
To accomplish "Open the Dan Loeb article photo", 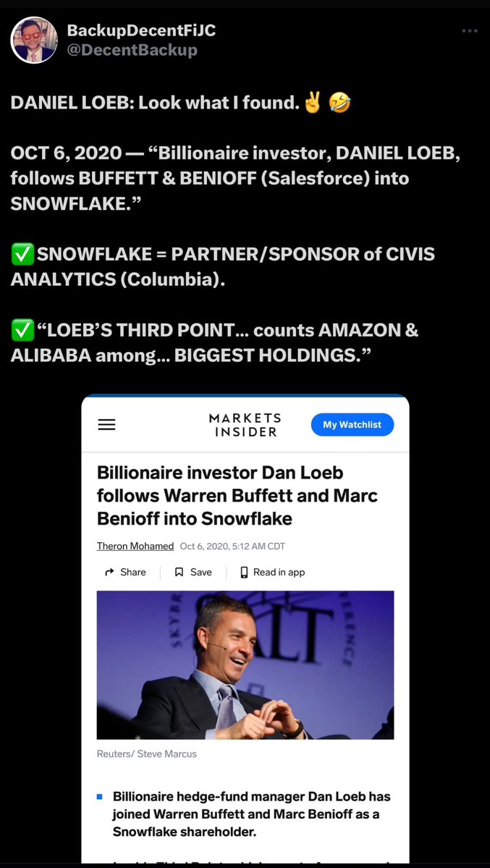I will pos(245,665).
